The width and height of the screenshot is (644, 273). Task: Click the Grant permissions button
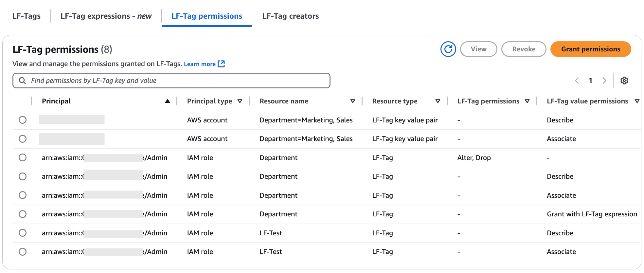pos(590,49)
